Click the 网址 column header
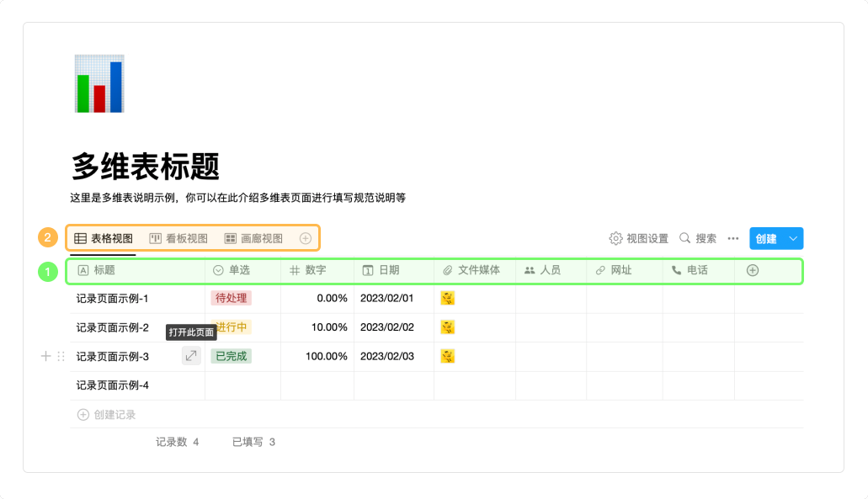Screen dimensions: 868x499 (x=625, y=270)
